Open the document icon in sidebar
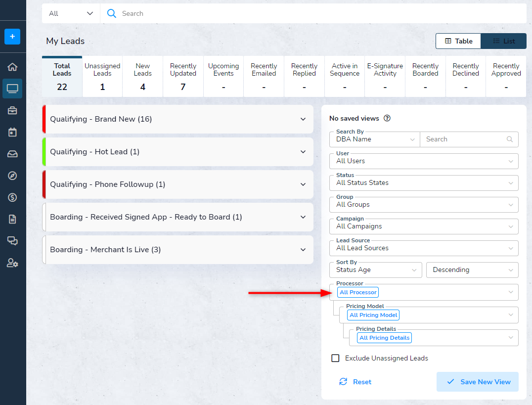 [x=12, y=219]
